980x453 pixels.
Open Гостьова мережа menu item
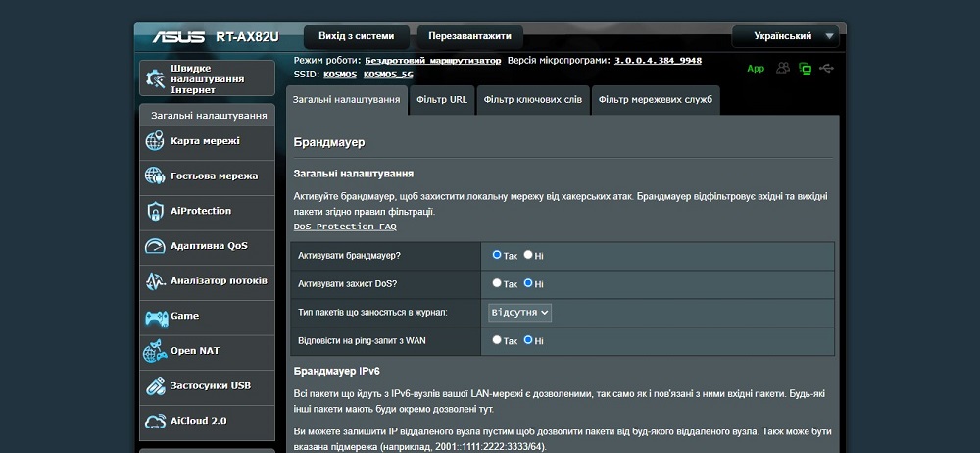coord(207,176)
